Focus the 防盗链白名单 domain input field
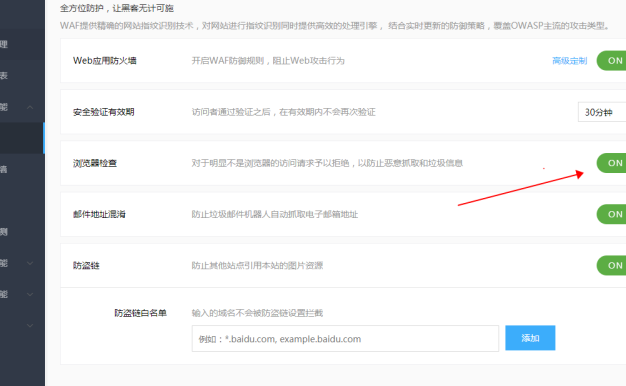The height and width of the screenshot is (386, 626). click(345, 338)
